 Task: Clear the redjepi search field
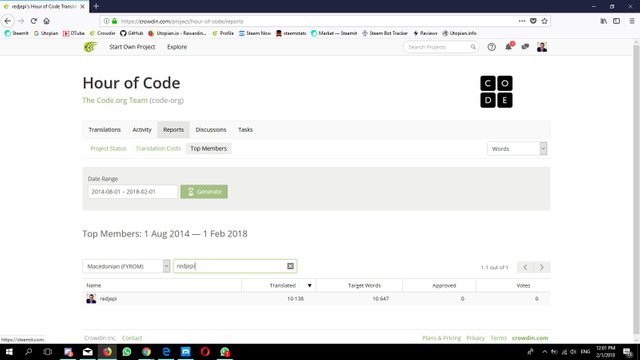[290, 266]
